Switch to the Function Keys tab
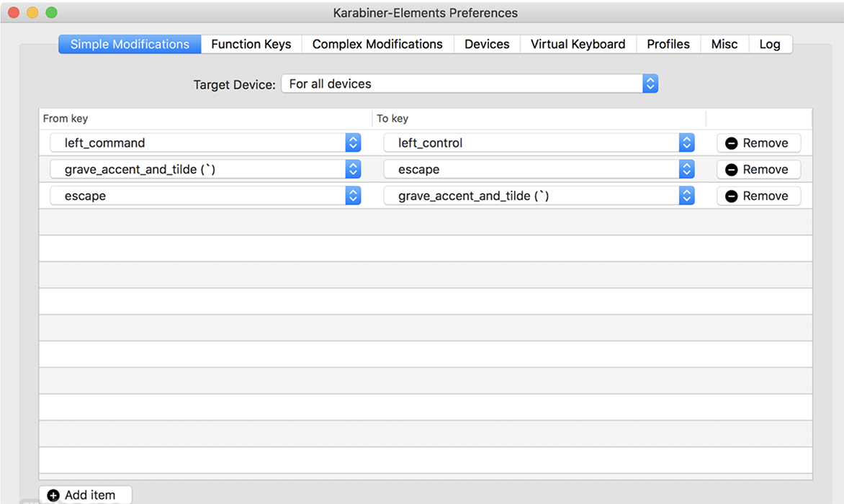 [251, 44]
